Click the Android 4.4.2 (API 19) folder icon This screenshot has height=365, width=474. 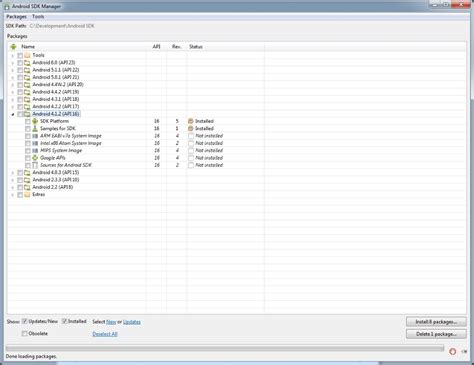(x=27, y=92)
